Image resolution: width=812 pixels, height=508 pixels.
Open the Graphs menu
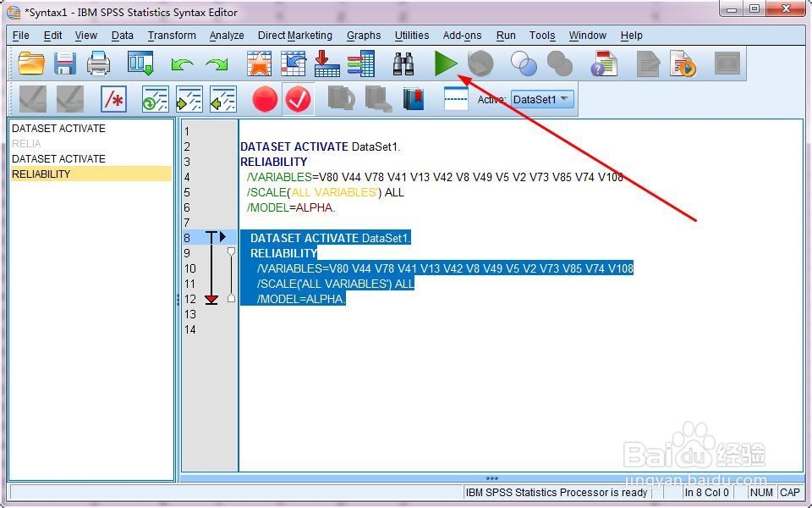364,36
